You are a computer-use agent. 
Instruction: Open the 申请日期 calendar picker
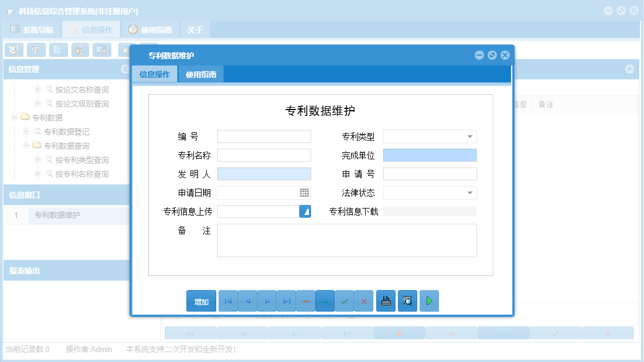coord(304,192)
